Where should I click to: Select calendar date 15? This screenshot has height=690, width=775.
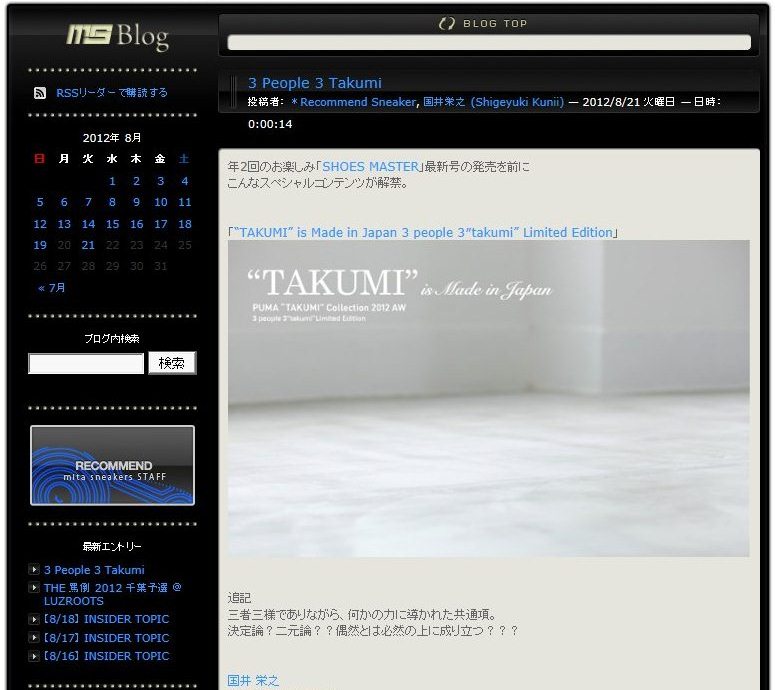(x=113, y=224)
